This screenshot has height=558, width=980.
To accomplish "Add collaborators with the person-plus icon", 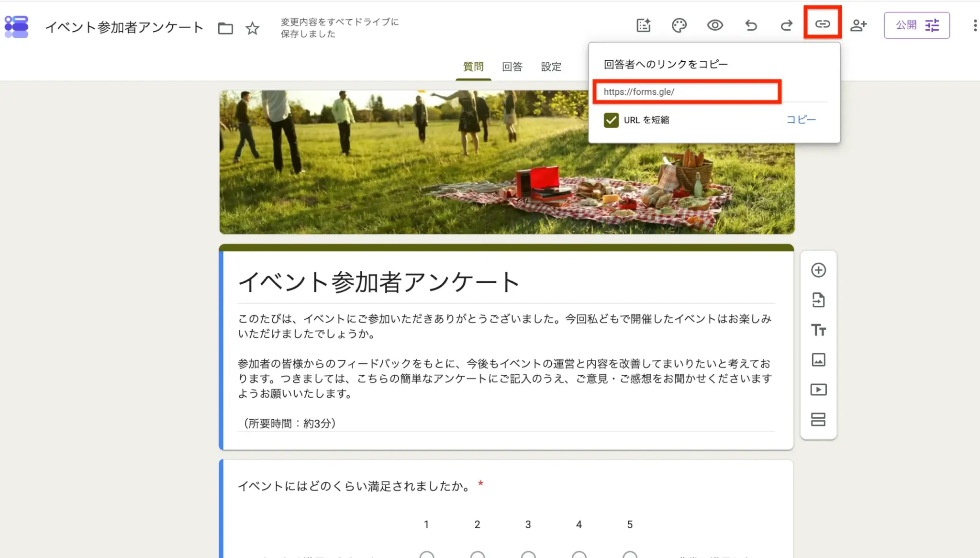I will coord(858,25).
